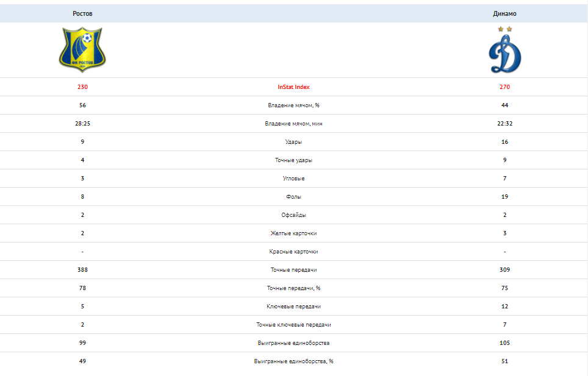
Task: Click Dynamo possession time 22:32
Action: pyautogui.click(x=505, y=124)
